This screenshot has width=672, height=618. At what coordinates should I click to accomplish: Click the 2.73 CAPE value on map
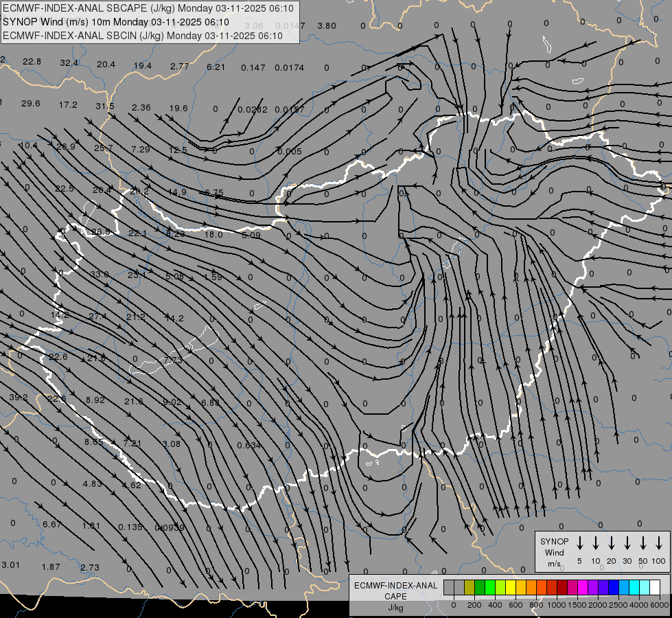(90, 567)
